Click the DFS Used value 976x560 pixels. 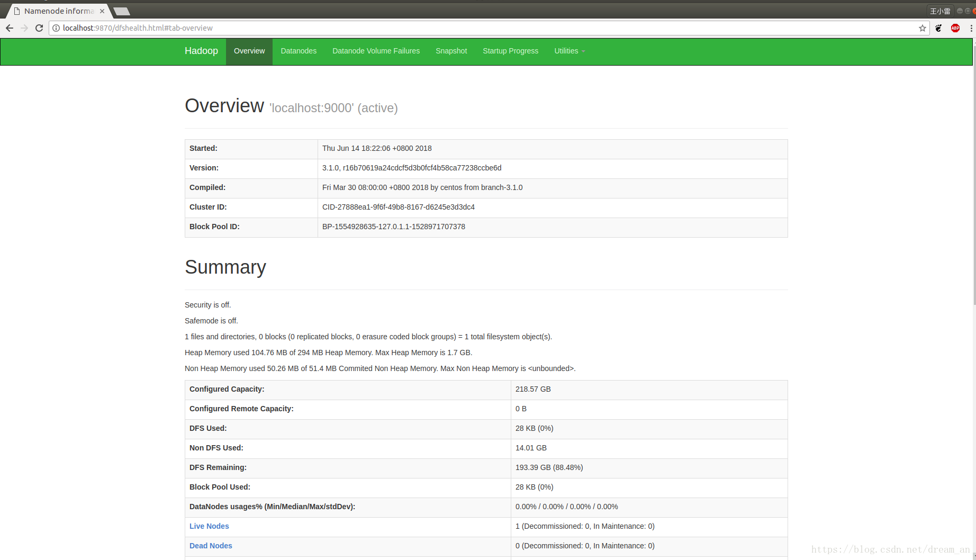pyautogui.click(x=535, y=428)
